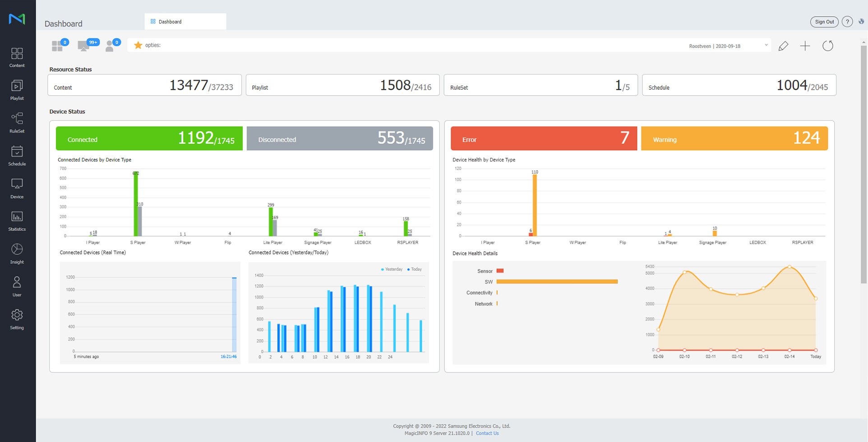Open the Contact Us link
This screenshot has width=868, height=442.
[487, 433]
